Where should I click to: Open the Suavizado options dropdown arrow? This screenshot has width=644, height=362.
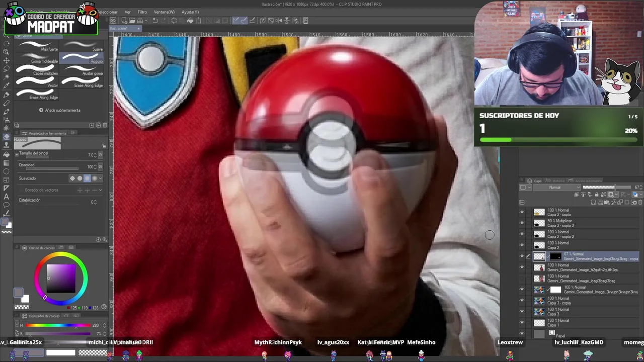pyautogui.click(x=101, y=178)
